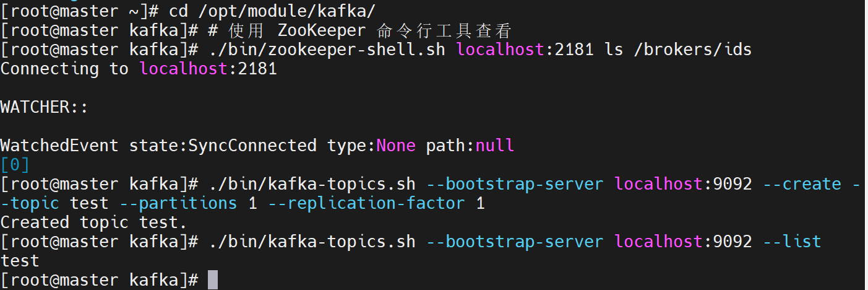Click the Chinese comment '使用 ZooKeeper 命令行工具查看'
The width and height of the screenshot is (868, 290).
[x=369, y=30]
